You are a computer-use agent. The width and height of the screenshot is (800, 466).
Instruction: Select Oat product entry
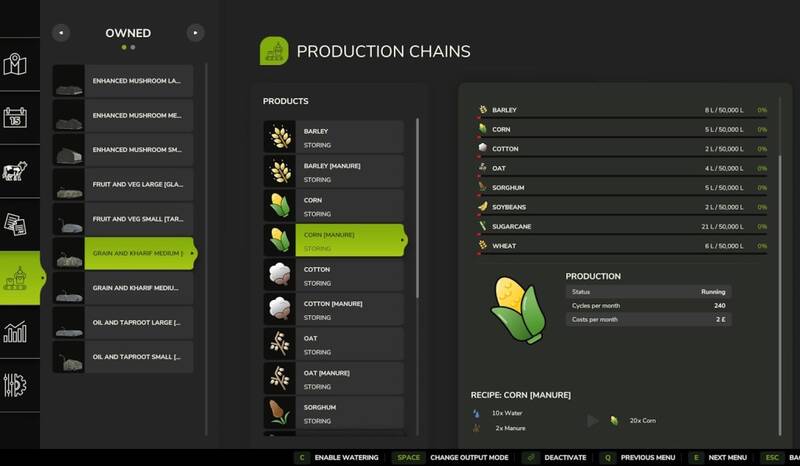[334, 344]
